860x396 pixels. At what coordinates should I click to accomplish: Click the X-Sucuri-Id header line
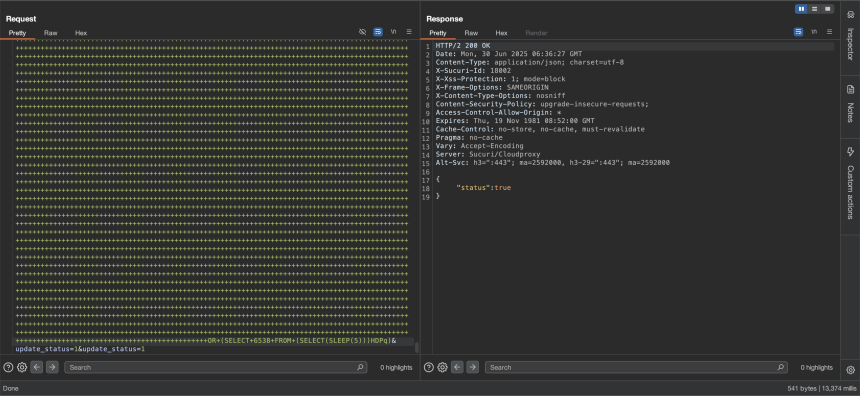(473, 71)
